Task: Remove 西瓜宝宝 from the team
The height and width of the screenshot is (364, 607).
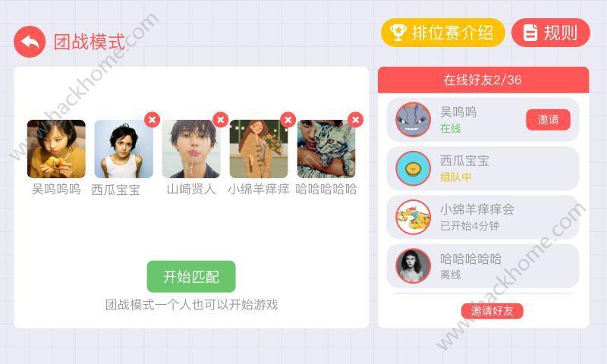Action: [x=153, y=120]
